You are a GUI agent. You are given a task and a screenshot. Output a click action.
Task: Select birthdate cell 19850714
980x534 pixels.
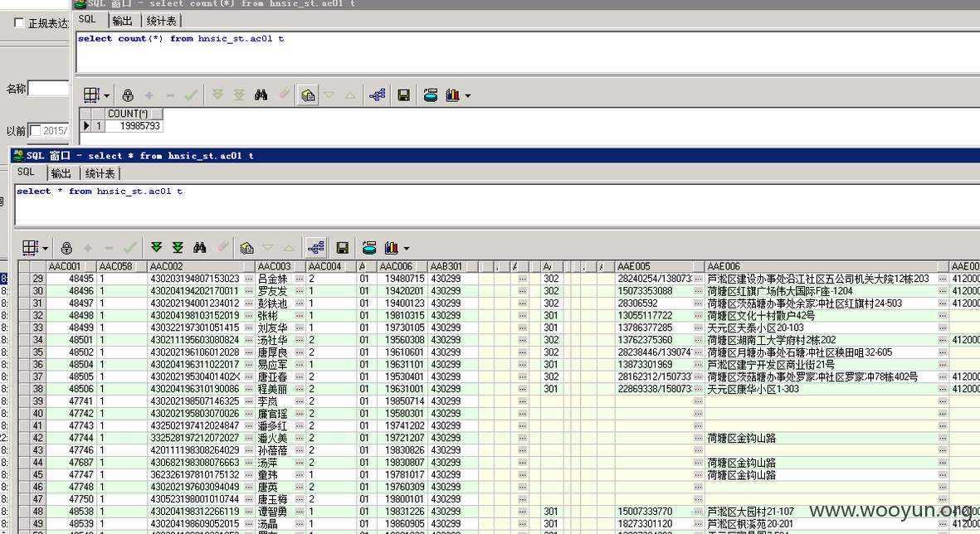pos(403,401)
